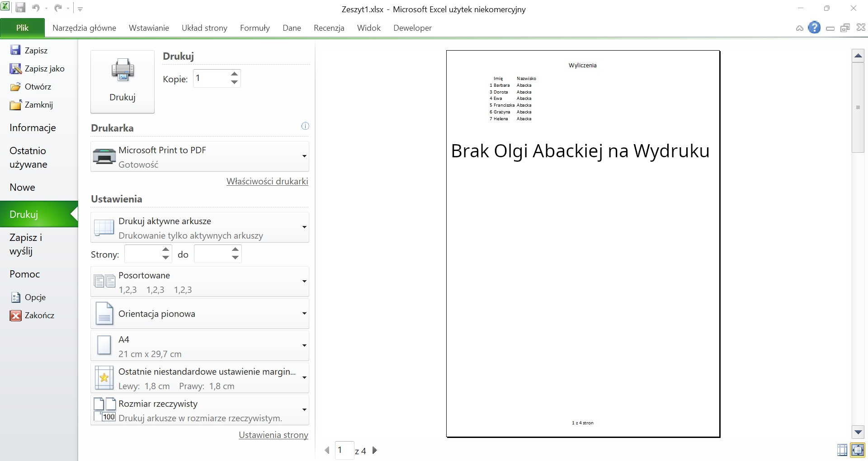This screenshot has width=868, height=461.
Task: Open the Microsoft Print to PDF printer dropdown
Action: (200, 156)
